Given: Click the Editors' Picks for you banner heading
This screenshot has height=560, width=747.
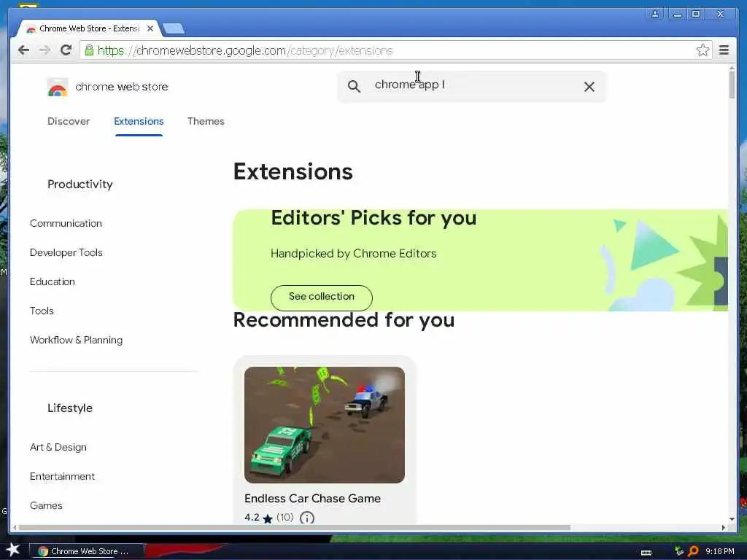Looking at the screenshot, I should click(373, 218).
